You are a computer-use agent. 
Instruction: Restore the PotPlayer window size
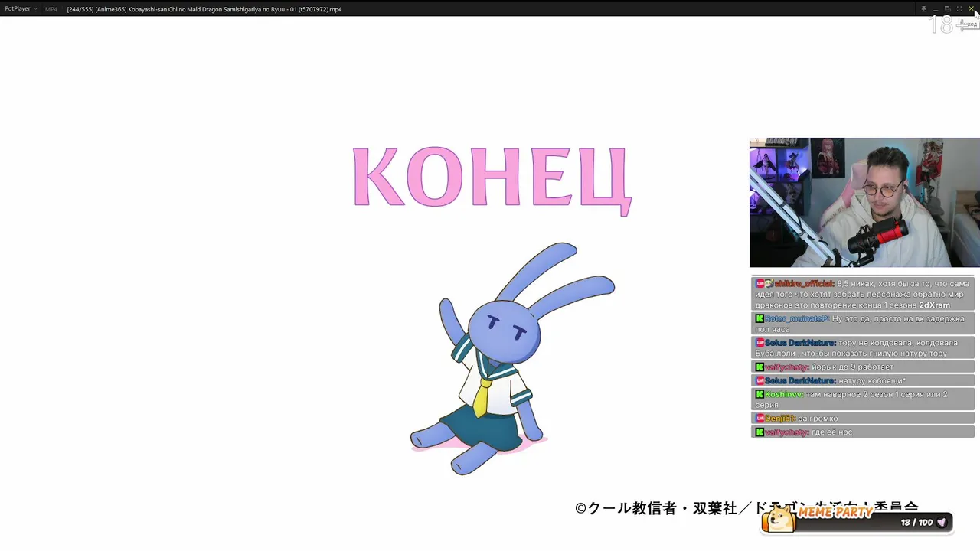tap(947, 8)
